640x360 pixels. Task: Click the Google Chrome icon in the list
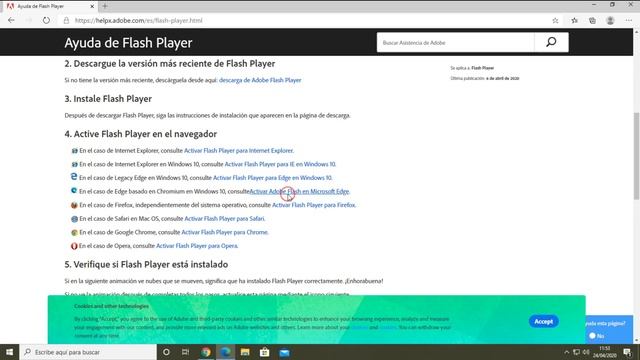[74, 232]
